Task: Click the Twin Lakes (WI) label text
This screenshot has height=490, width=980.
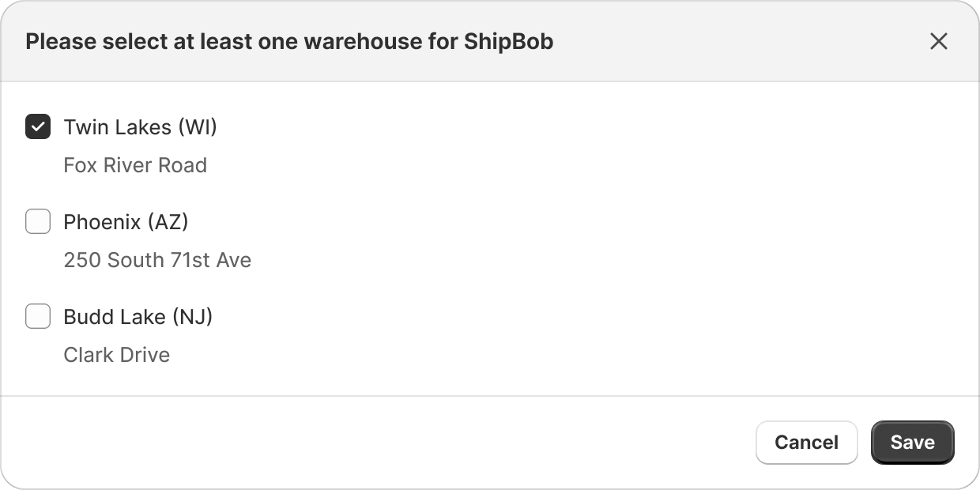Action: click(140, 126)
